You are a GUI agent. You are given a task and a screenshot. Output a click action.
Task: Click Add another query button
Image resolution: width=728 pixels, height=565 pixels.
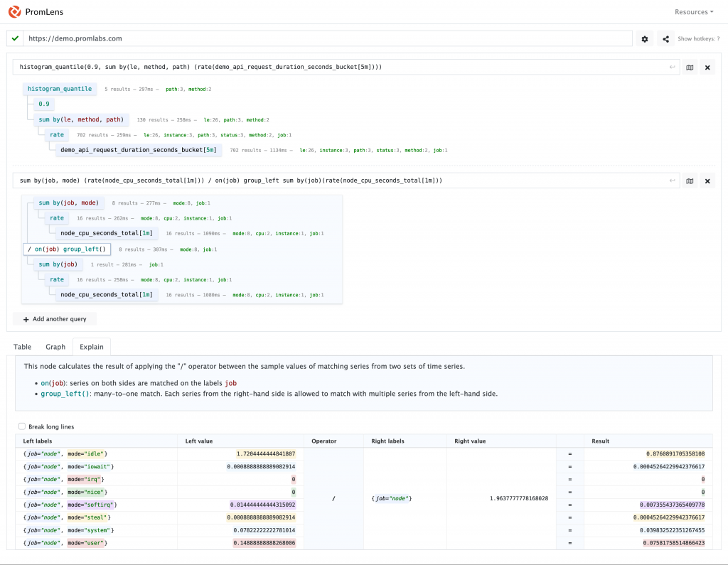(55, 319)
